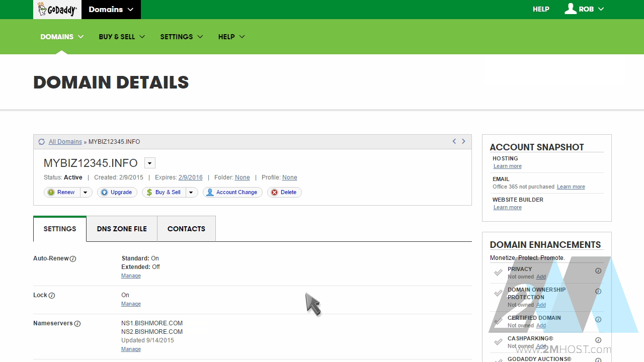Click Domain Ownership Protection info icon
This screenshot has height=362, width=644.
click(x=598, y=291)
